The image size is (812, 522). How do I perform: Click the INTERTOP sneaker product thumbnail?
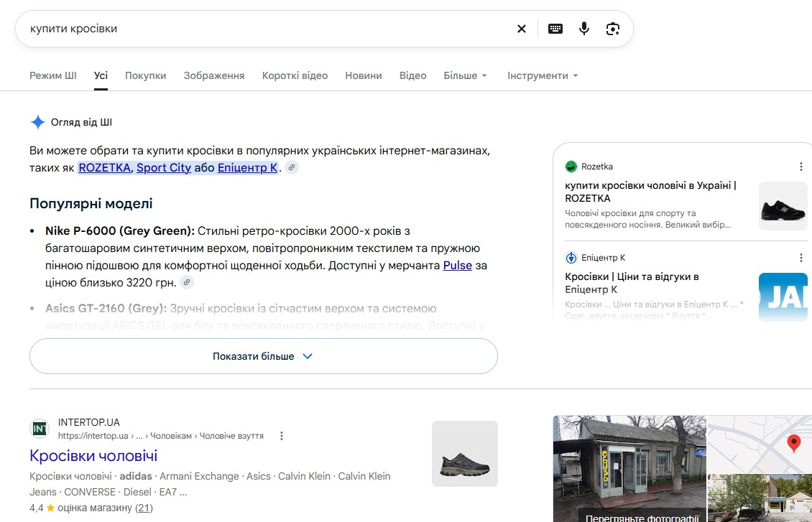pyautogui.click(x=464, y=454)
